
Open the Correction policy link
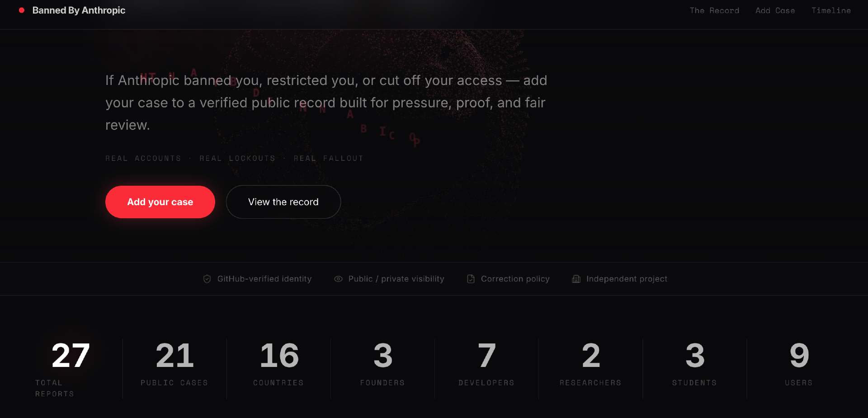tap(515, 279)
